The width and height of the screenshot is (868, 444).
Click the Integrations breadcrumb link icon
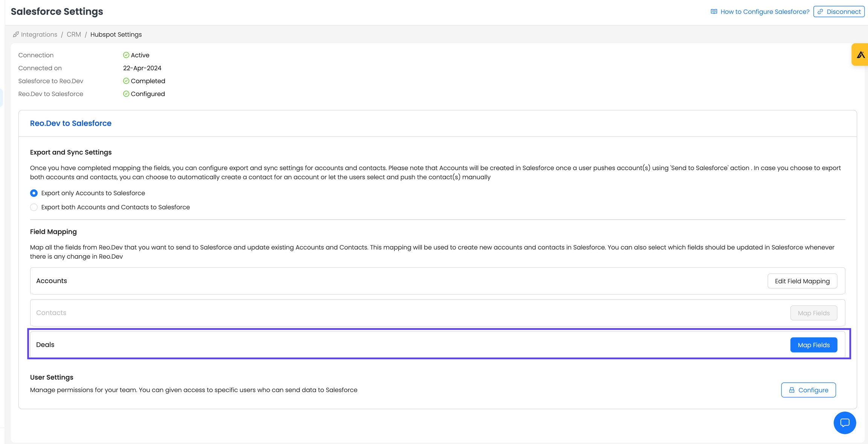pos(16,35)
